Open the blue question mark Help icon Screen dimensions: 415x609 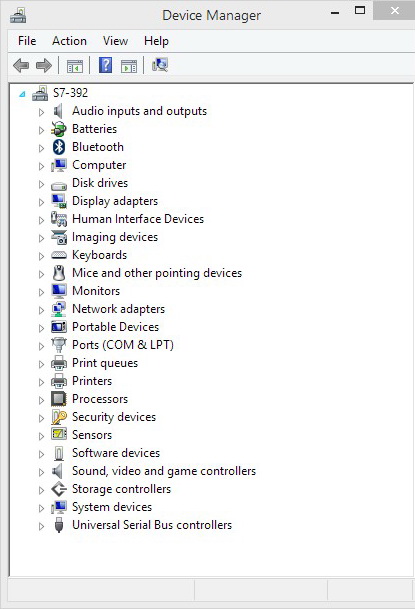(106, 65)
